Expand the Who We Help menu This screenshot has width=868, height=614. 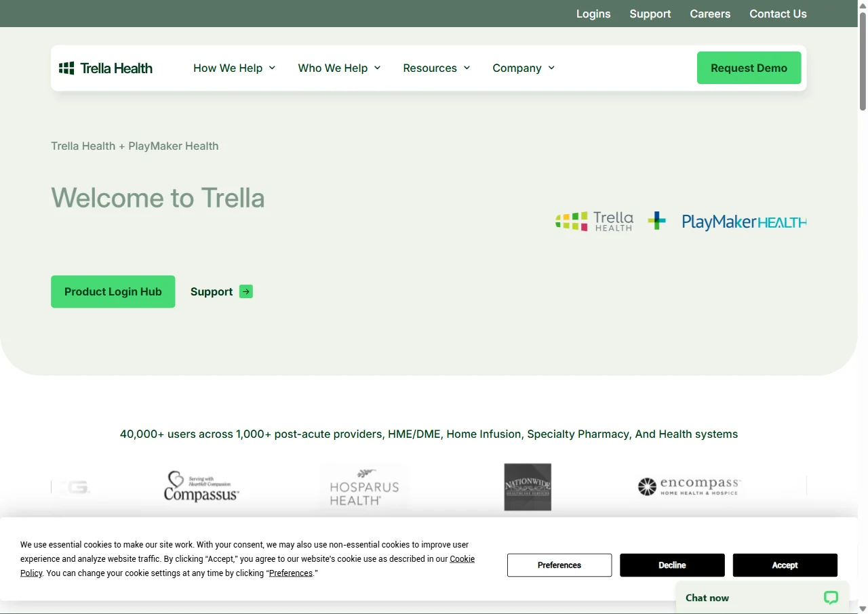click(339, 68)
